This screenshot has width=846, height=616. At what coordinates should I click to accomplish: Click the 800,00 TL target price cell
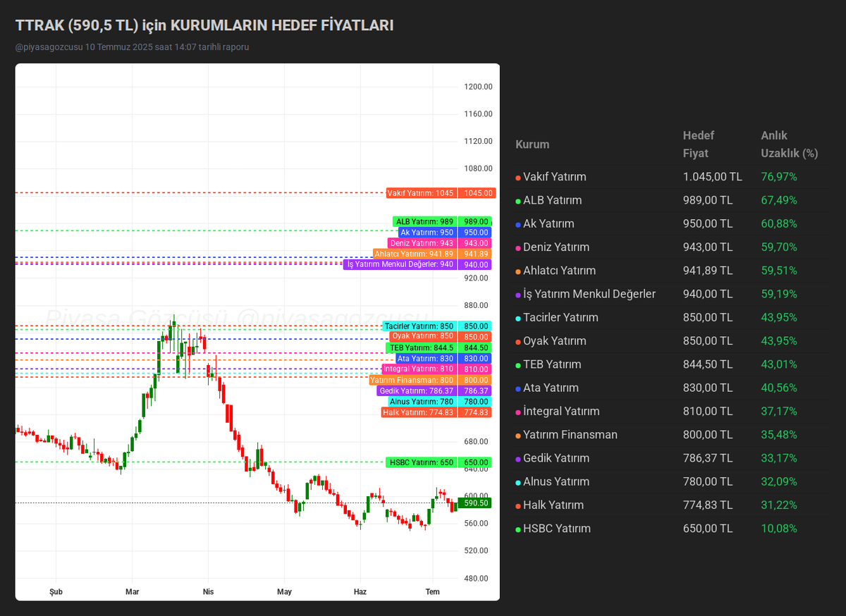coord(708,435)
